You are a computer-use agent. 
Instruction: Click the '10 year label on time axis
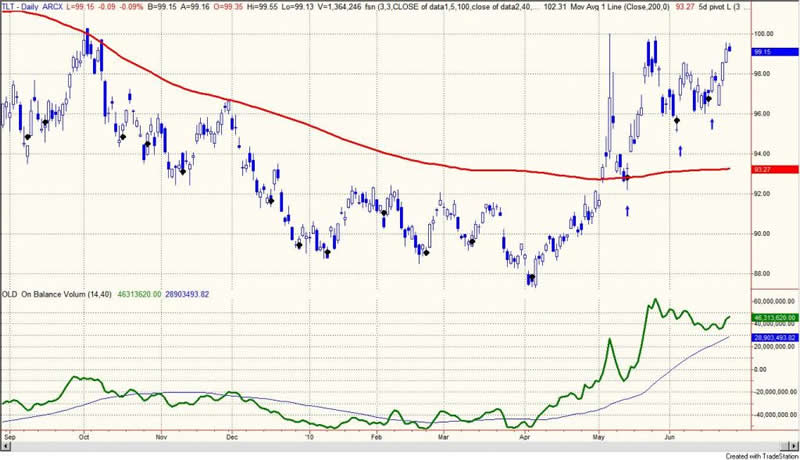[308, 437]
